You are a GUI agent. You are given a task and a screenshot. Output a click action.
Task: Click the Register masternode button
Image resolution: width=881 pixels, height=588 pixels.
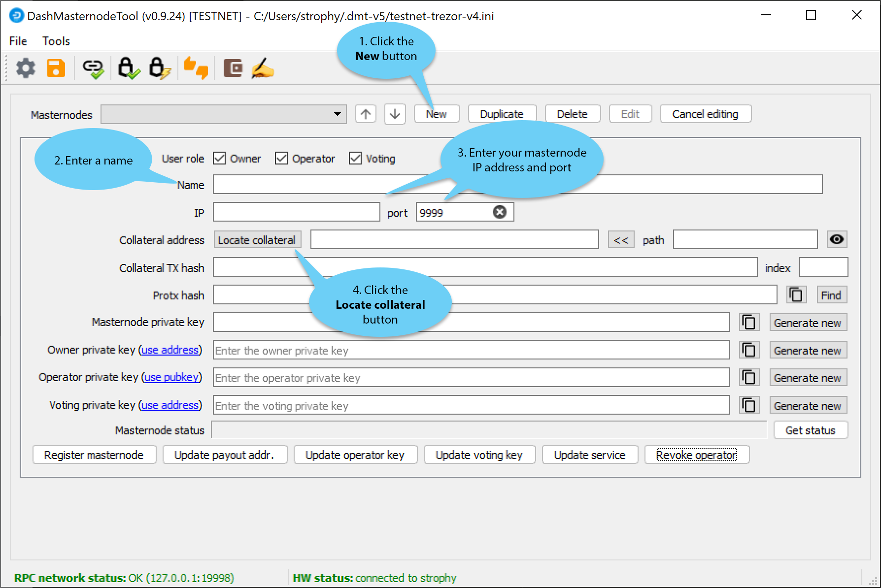tap(94, 455)
